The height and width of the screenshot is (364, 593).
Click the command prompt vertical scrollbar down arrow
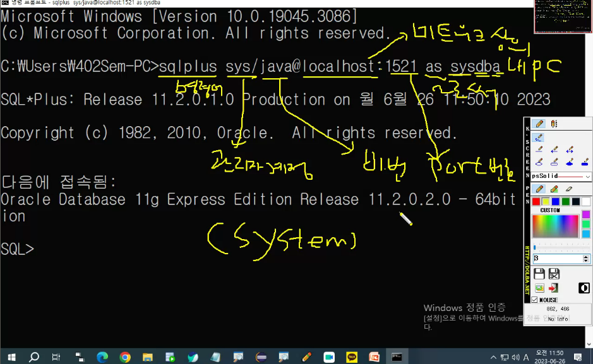click(589, 344)
